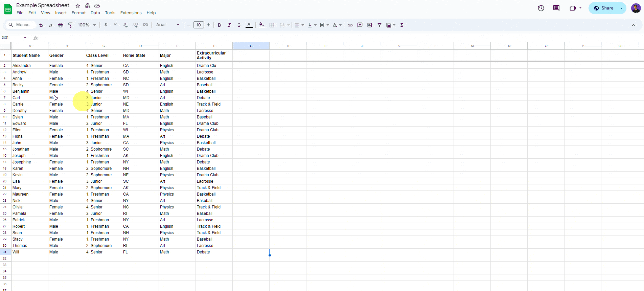Print the spreadsheet using printer icon
The height and width of the screenshot is (291, 644).
coord(61,25)
